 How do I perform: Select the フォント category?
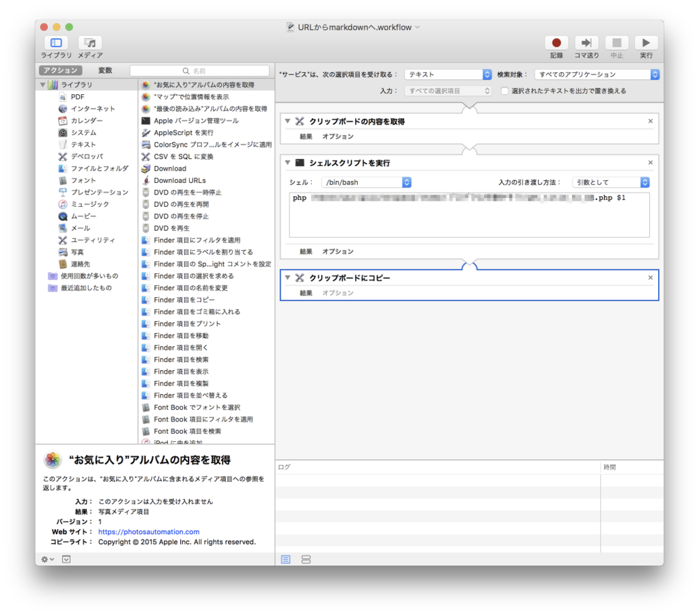coord(83,180)
